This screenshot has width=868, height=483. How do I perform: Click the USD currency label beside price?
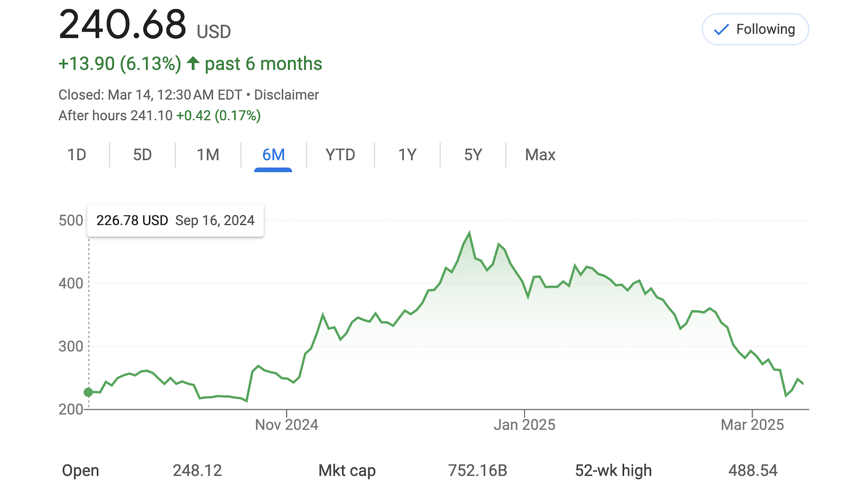(214, 32)
